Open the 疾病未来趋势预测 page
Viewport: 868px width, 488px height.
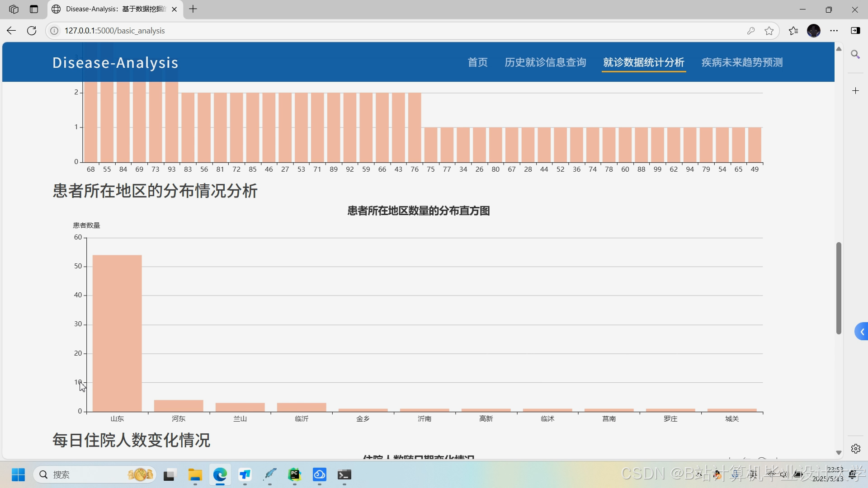pyautogui.click(x=741, y=62)
